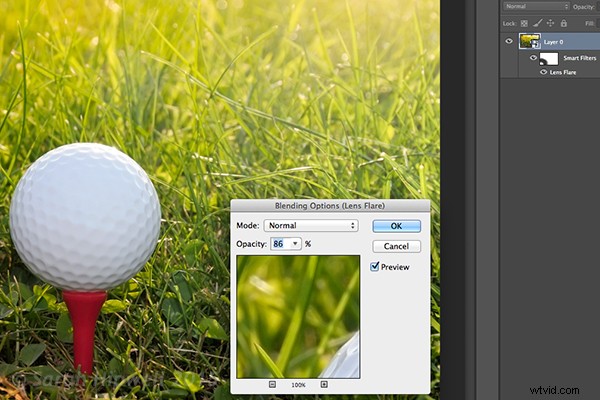Zoom in the dialog preview with the plus icon
This screenshot has height=400, width=600.
click(x=324, y=384)
